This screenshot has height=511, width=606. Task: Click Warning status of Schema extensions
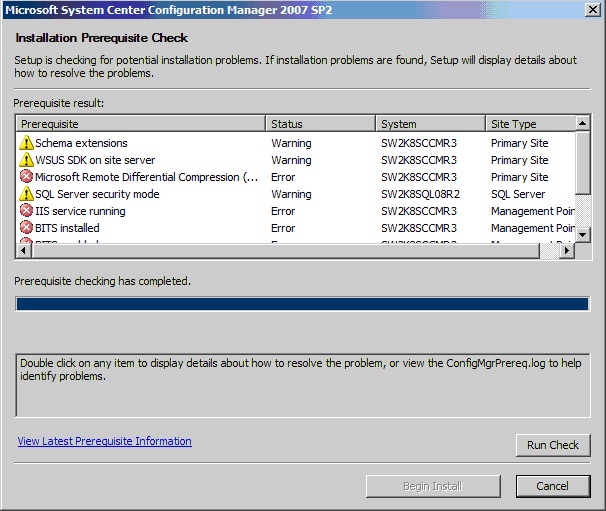291,143
